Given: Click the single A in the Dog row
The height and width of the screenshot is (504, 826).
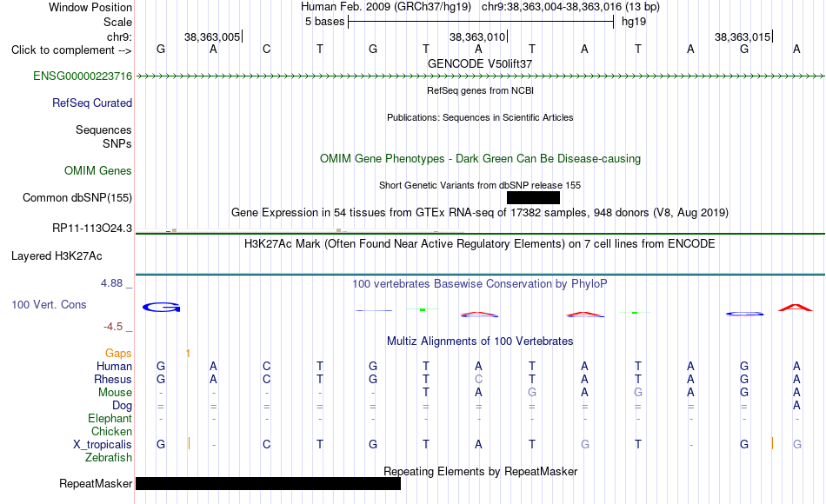Looking at the screenshot, I should pyautogui.click(x=796, y=405).
